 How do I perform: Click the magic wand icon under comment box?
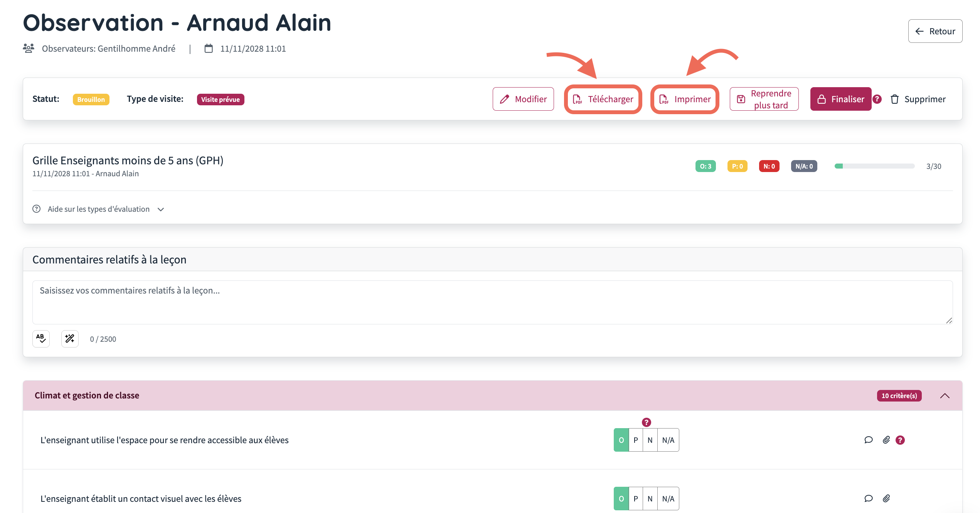(x=70, y=339)
